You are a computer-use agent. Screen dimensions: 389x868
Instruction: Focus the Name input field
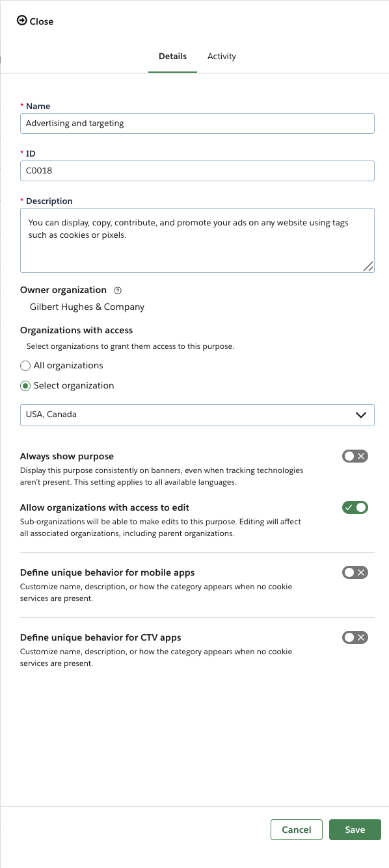click(x=197, y=123)
